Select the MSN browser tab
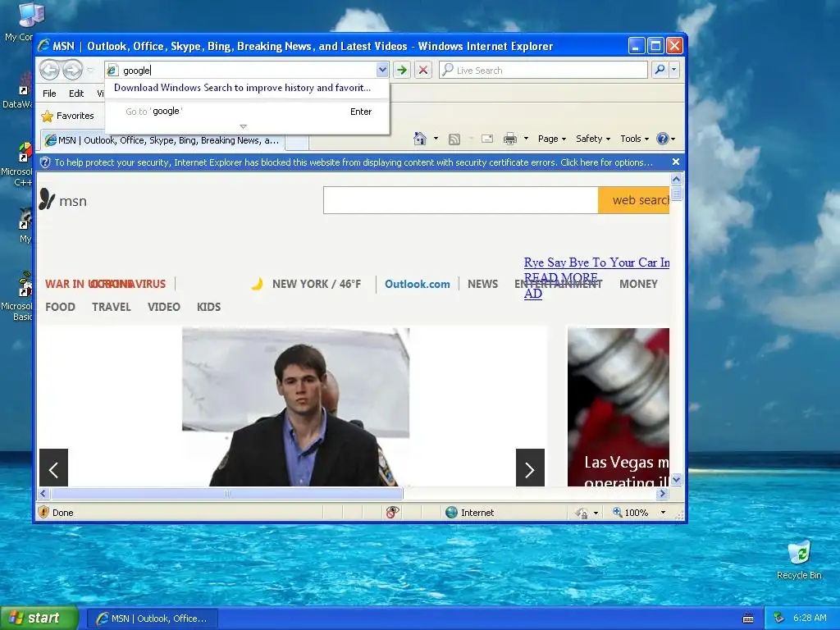This screenshot has width=840, height=630. click(162, 140)
